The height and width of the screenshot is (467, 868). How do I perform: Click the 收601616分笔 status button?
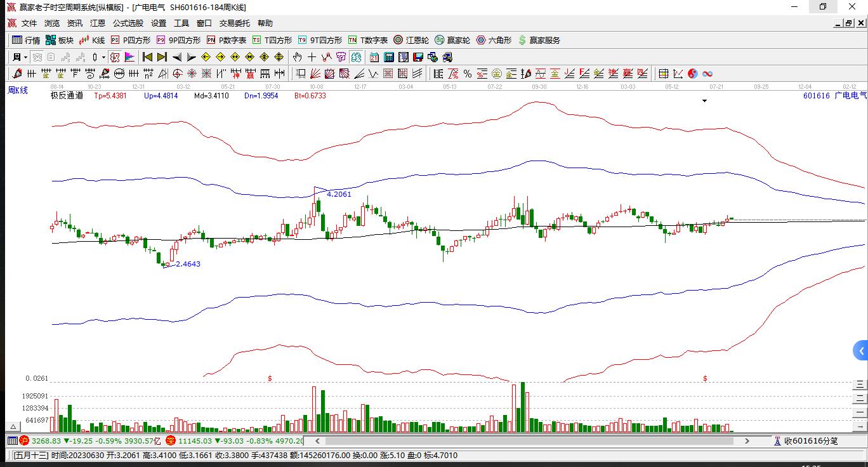(806, 441)
